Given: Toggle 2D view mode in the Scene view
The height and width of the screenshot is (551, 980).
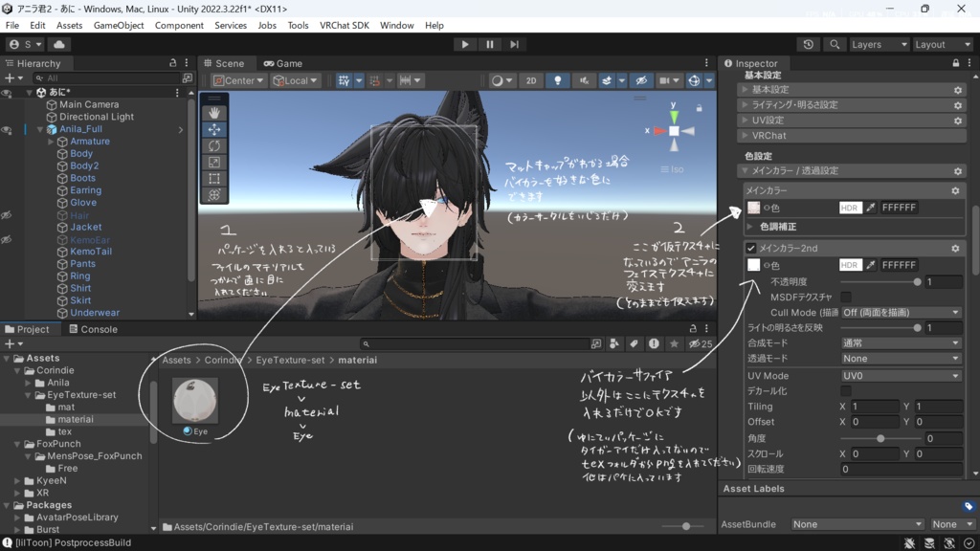Looking at the screenshot, I should pos(532,80).
